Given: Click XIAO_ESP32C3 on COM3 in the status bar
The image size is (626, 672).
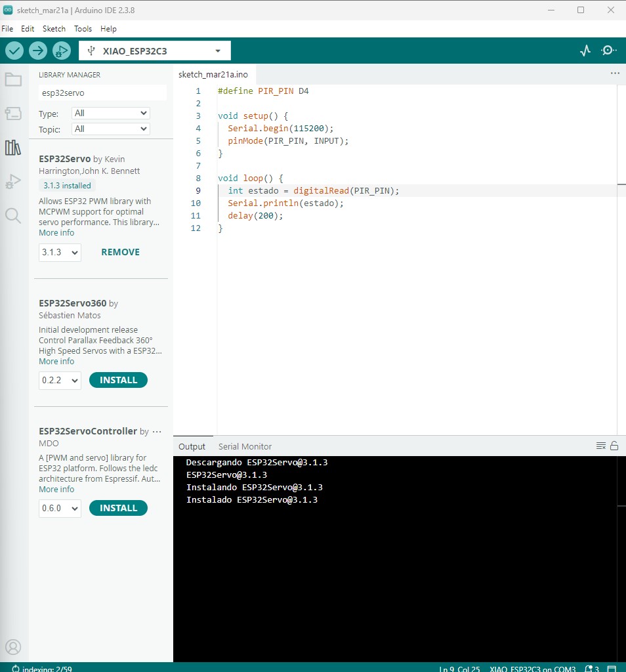Looking at the screenshot, I should click(533, 669).
